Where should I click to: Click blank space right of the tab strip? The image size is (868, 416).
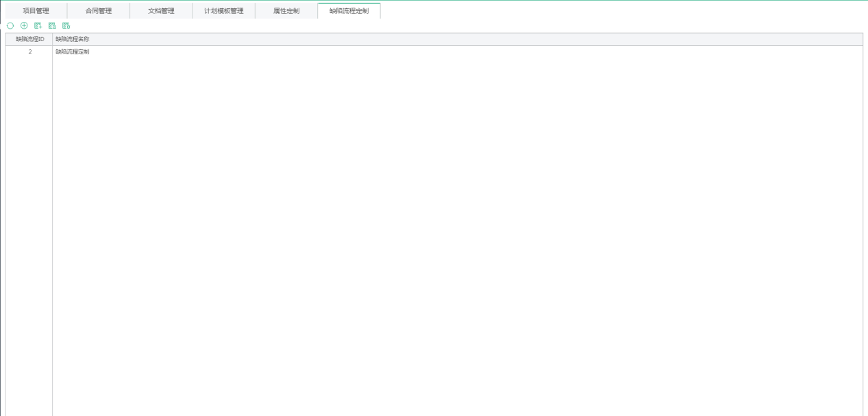617,11
